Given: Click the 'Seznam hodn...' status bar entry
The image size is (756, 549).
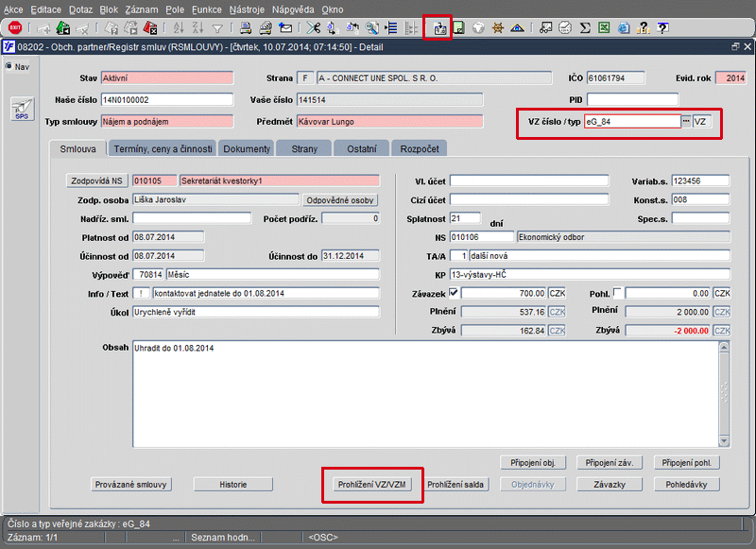Looking at the screenshot, I should (223, 537).
